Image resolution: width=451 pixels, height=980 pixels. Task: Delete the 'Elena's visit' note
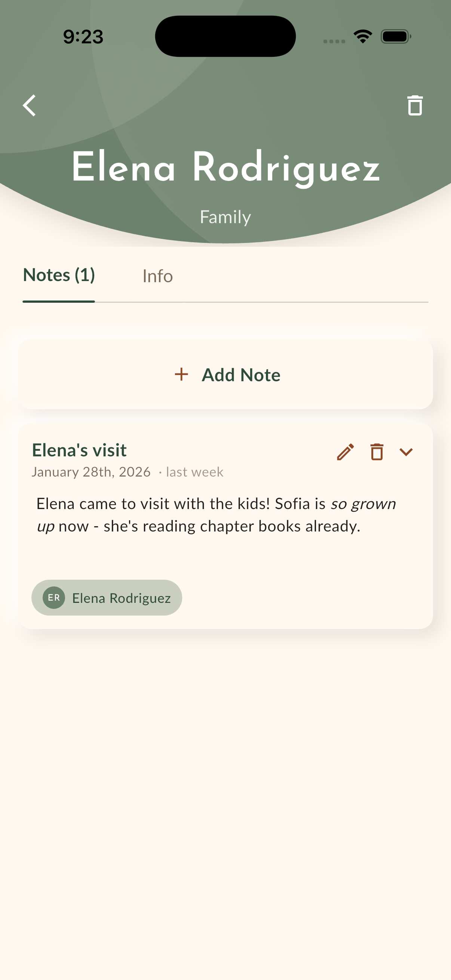pyautogui.click(x=377, y=452)
